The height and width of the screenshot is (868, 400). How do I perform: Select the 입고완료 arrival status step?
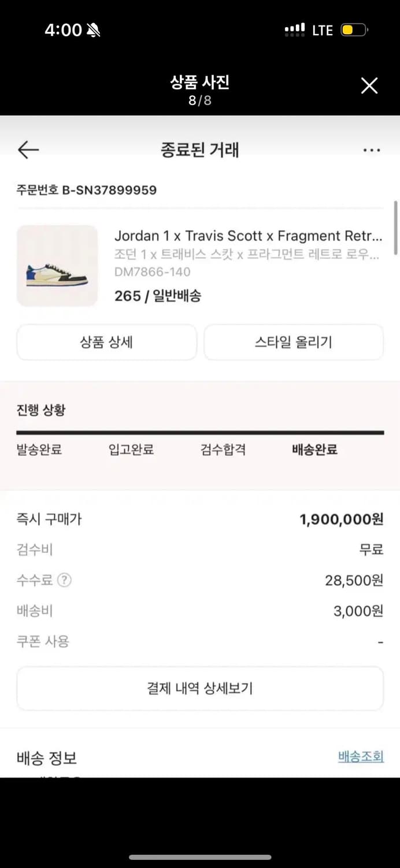tap(131, 450)
